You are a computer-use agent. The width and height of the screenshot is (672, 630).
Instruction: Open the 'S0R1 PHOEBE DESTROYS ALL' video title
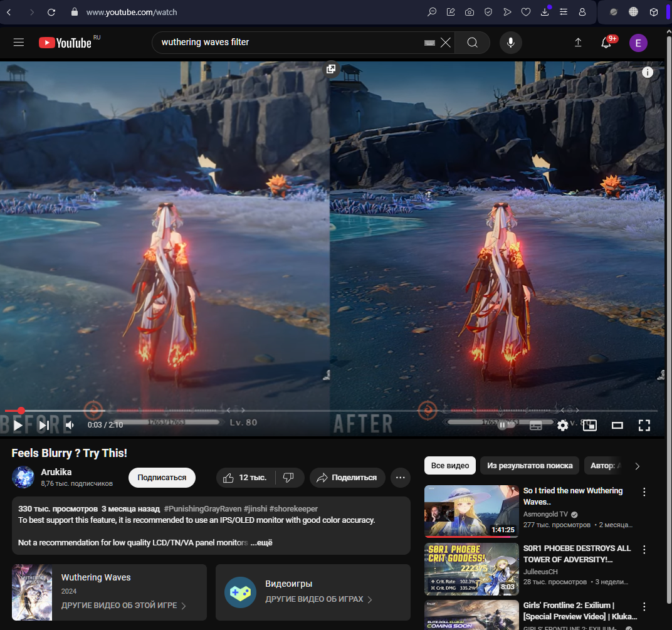click(577, 554)
